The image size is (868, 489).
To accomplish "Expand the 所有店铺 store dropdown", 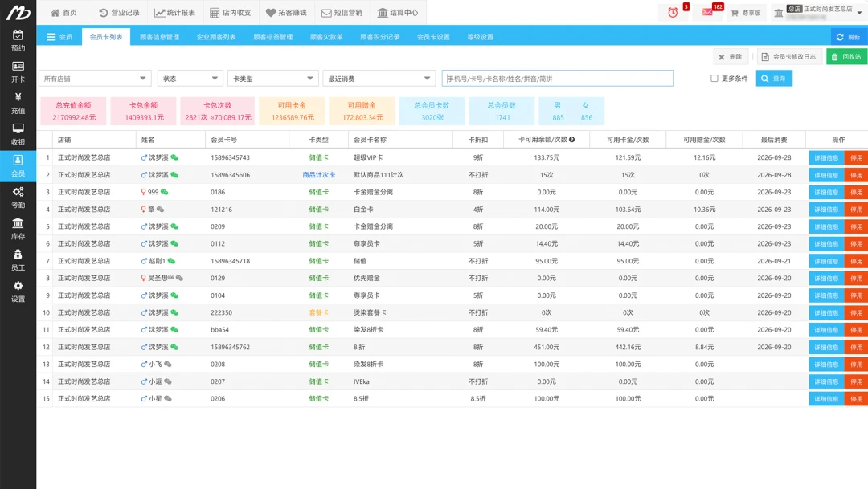I will (95, 79).
